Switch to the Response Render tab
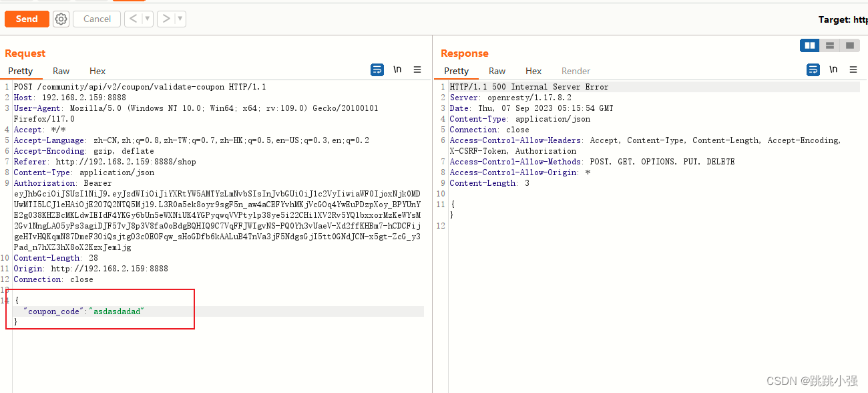Image resolution: width=868 pixels, height=393 pixels. [x=576, y=71]
